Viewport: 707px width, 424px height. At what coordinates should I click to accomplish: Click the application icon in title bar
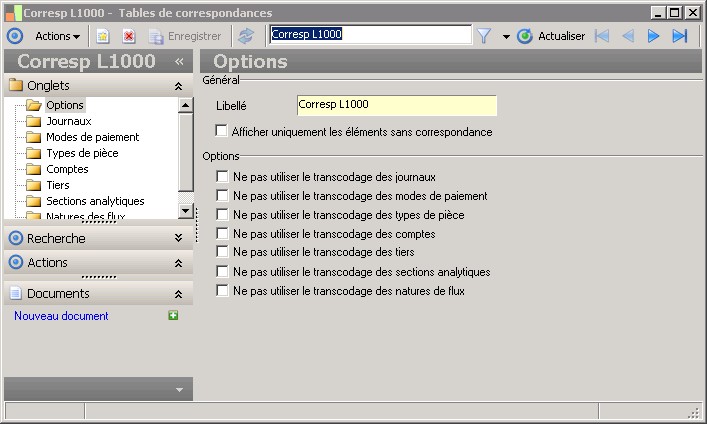(x=13, y=13)
